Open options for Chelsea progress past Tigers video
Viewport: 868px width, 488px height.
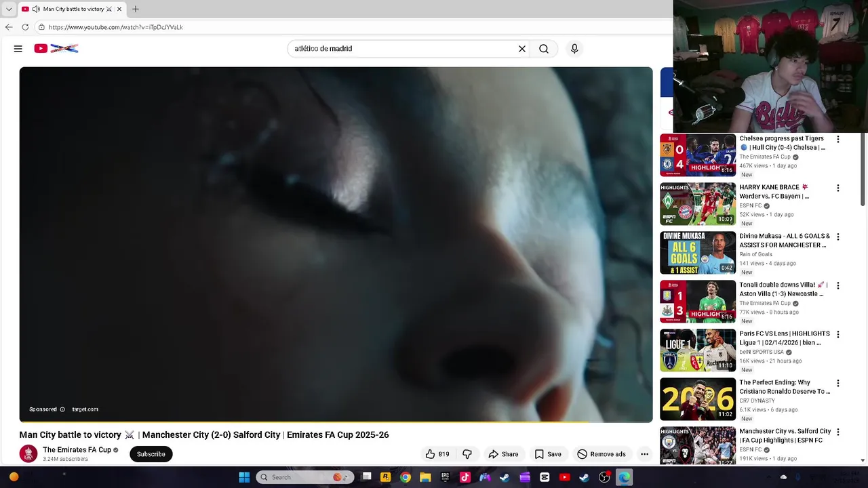(x=838, y=139)
